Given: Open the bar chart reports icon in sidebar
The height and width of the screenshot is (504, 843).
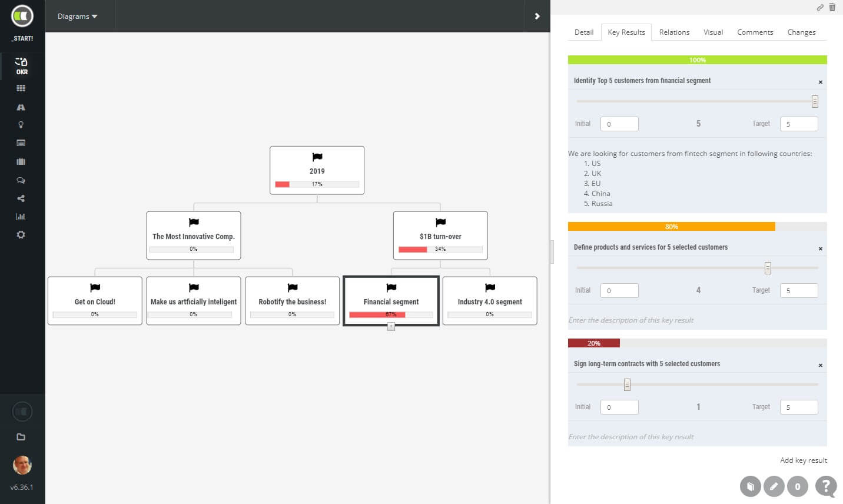Looking at the screenshot, I should click(21, 217).
